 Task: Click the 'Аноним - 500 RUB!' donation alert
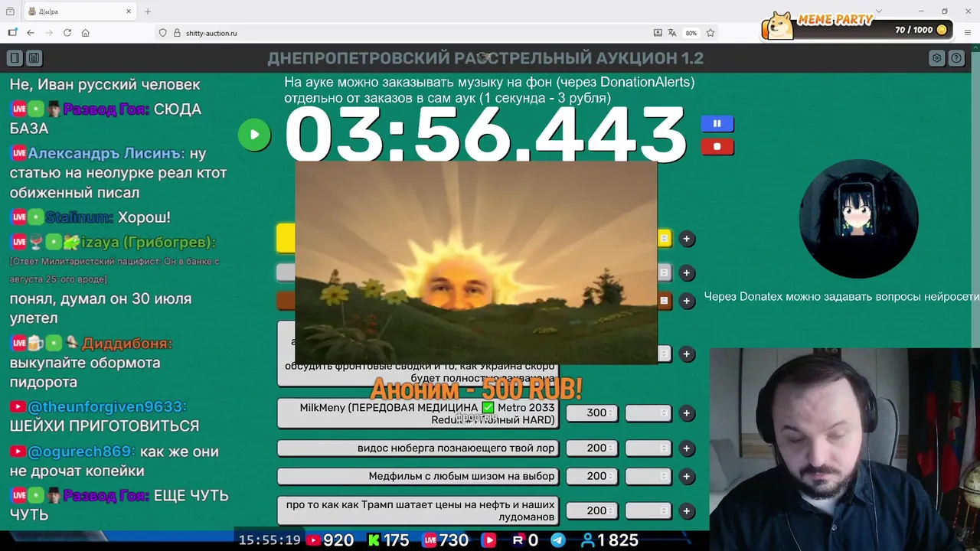(x=476, y=390)
